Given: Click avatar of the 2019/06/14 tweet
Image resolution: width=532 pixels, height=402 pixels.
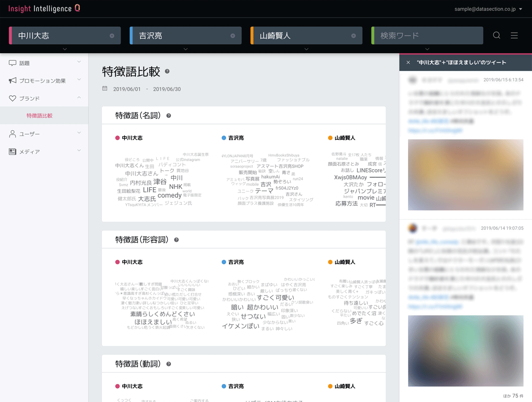Looking at the screenshot, I should (413, 228).
